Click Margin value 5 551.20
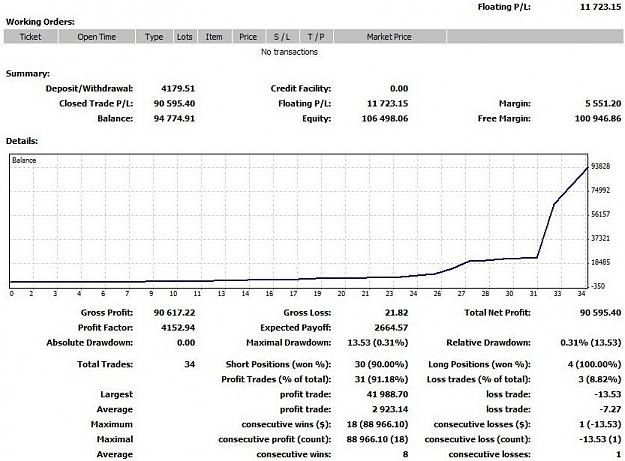625x461 pixels. 603,104
